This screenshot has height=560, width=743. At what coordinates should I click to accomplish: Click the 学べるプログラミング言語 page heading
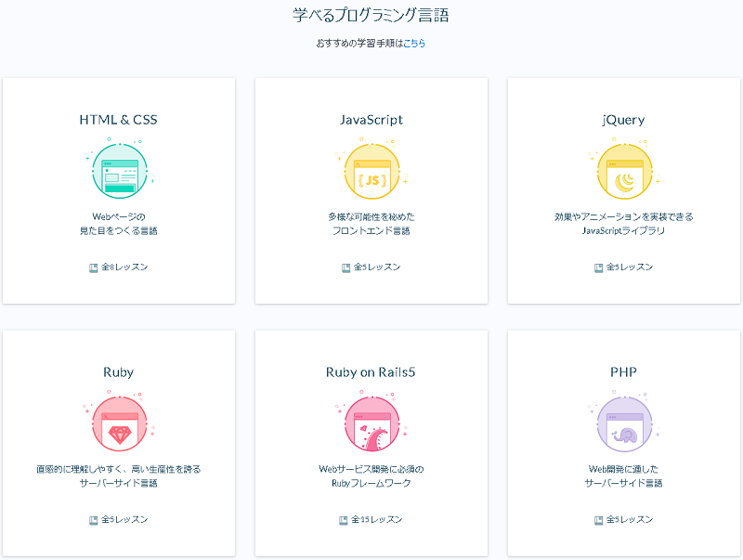pyautogui.click(x=371, y=15)
